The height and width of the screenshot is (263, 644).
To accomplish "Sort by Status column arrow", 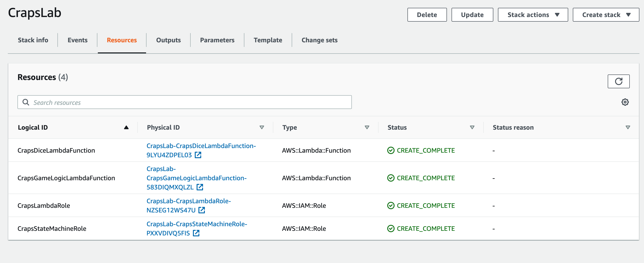I will (472, 127).
